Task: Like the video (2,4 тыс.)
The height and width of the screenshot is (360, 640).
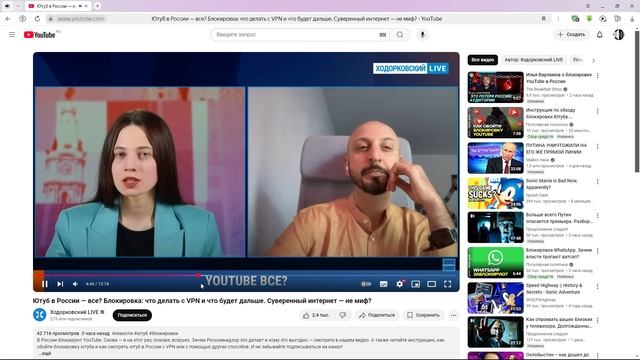Action: click(316, 315)
